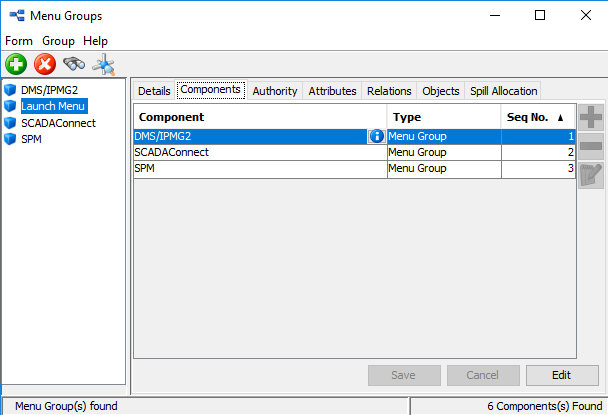Open the Group menu

click(58, 41)
